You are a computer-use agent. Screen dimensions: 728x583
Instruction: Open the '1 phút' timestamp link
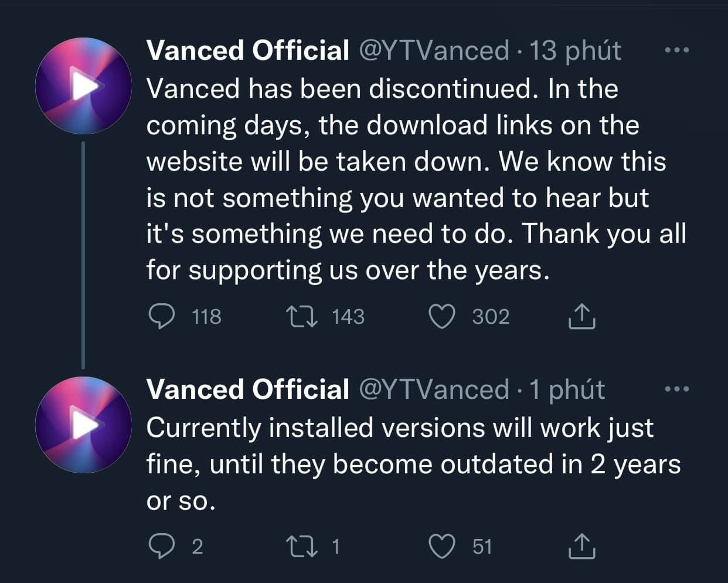[x=567, y=389]
